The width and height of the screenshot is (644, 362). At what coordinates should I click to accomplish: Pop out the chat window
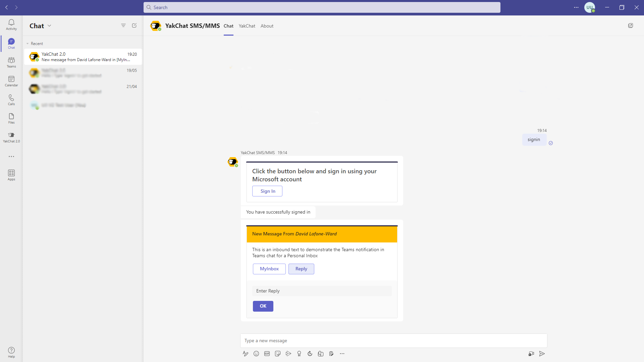tap(631, 26)
